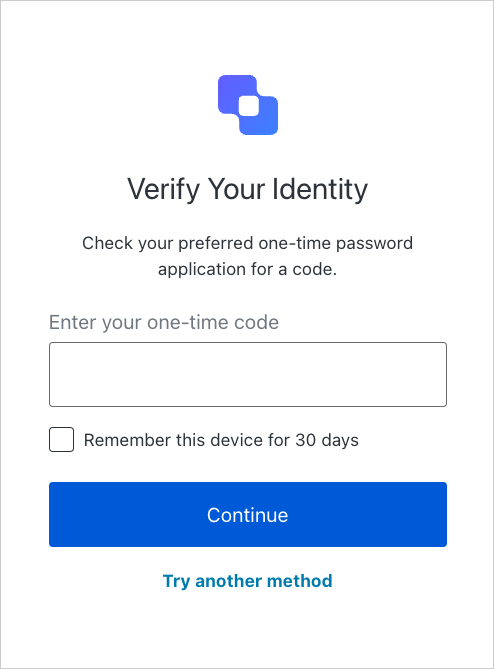Open the Try another method link
The height and width of the screenshot is (669, 494).
click(247, 581)
